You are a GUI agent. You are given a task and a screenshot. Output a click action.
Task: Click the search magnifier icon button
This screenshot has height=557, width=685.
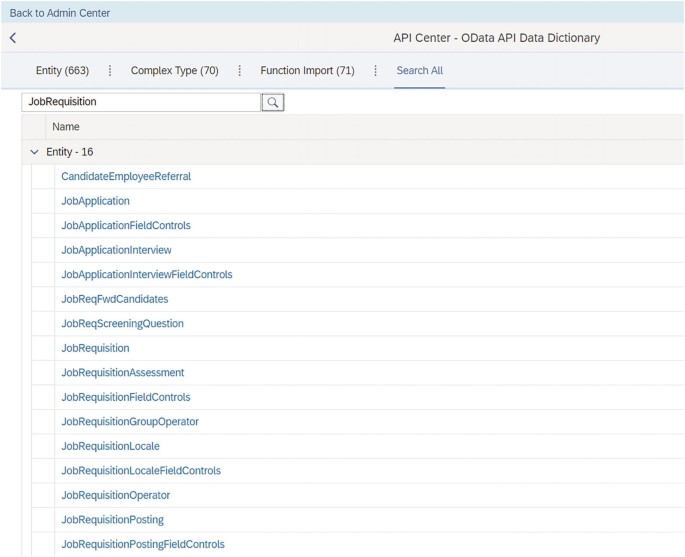(273, 102)
